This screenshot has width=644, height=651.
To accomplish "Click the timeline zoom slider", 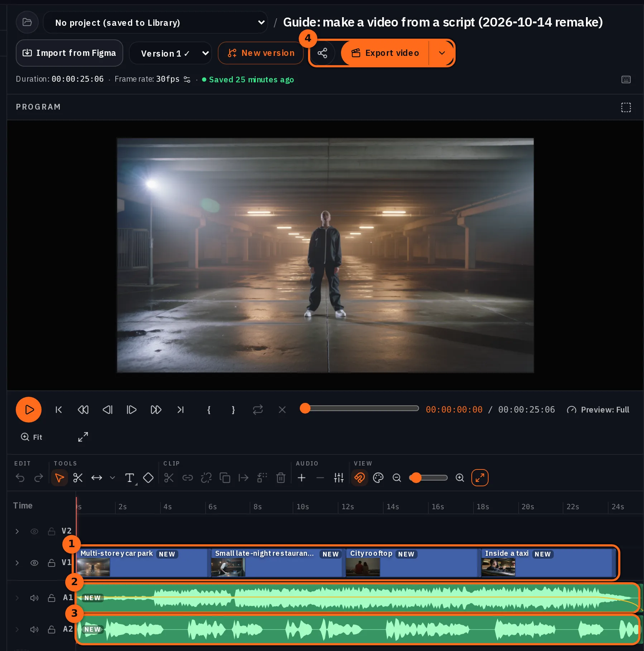I will pos(428,478).
